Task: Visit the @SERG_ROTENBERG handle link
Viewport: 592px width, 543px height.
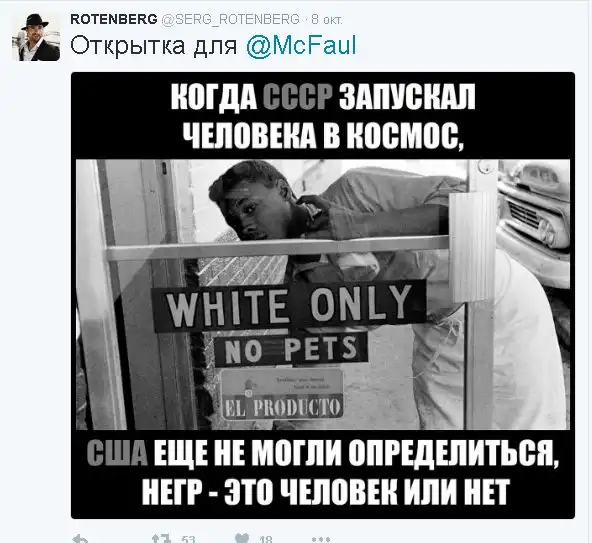Action: 230,19
